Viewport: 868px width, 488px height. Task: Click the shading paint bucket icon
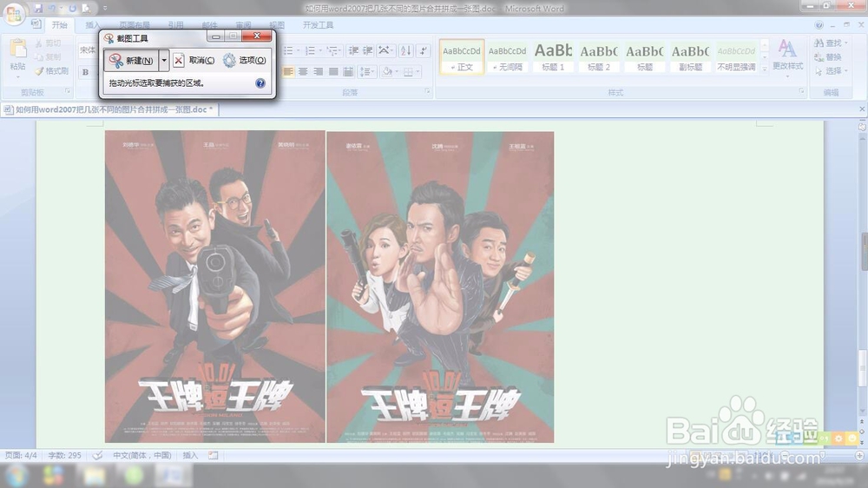click(387, 71)
